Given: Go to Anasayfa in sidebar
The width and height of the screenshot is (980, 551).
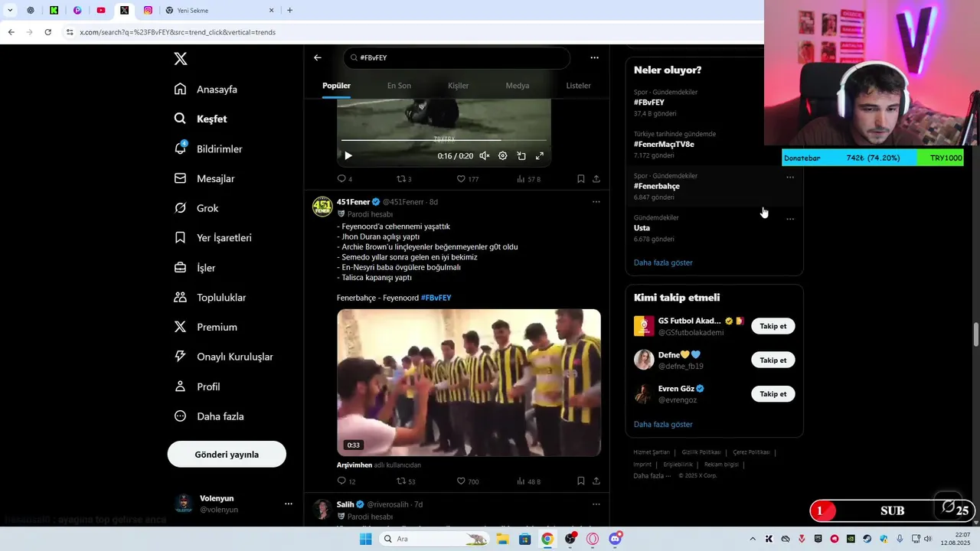Looking at the screenshot, I should 206,90.
